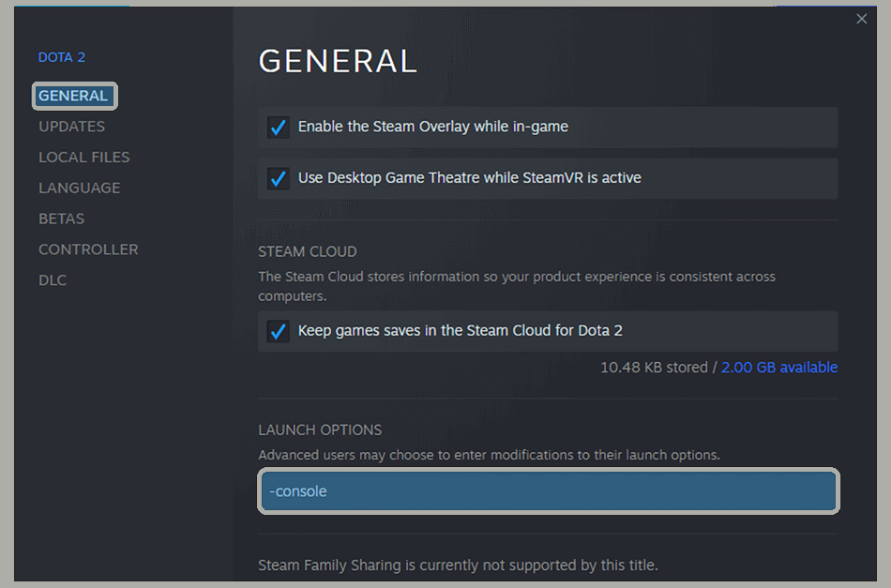
Task: Click the Advanced users description text
Action: pos(489,455)
